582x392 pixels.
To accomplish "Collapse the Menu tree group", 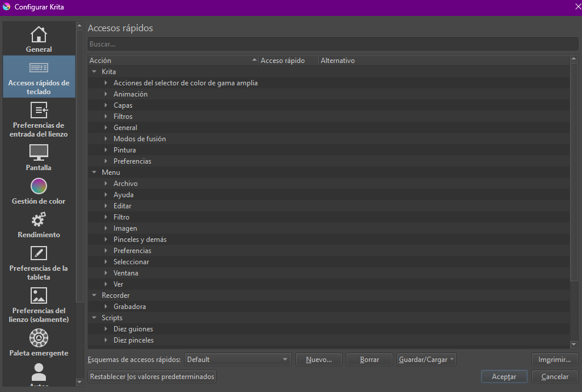I will click(94, 172).
